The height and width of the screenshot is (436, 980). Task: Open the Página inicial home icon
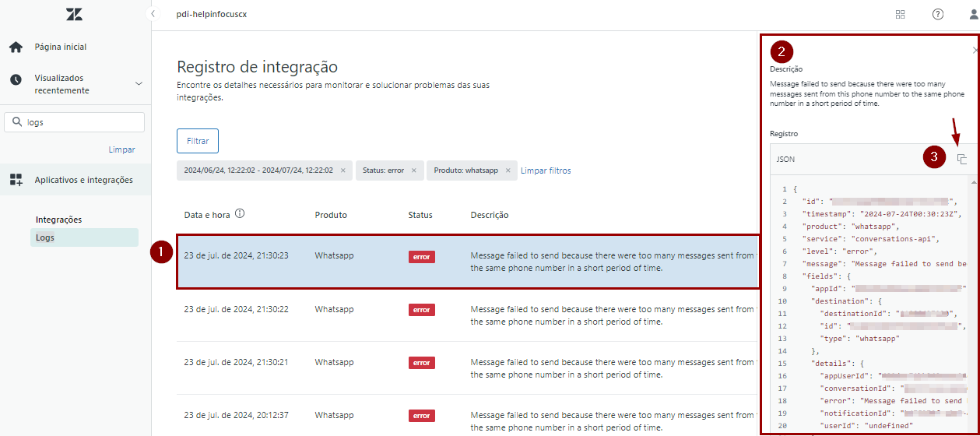16,47
